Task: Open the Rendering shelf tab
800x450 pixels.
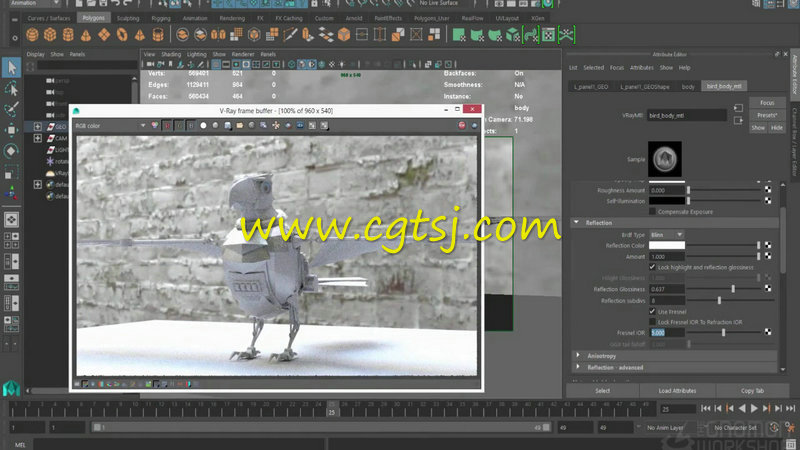Action: point(232,18)
